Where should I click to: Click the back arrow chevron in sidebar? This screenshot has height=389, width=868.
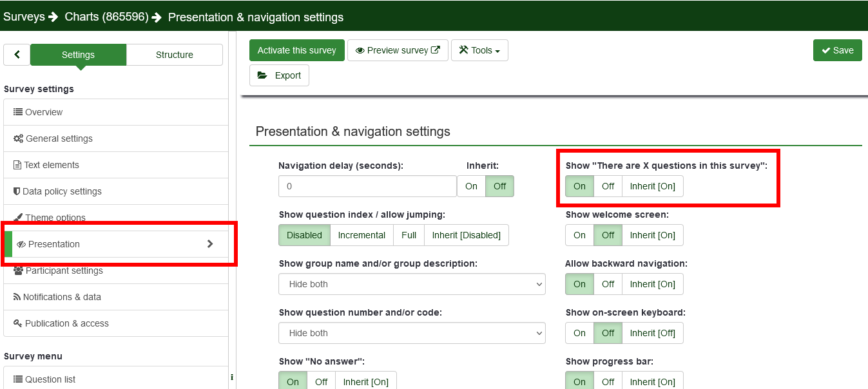(17, 55)
